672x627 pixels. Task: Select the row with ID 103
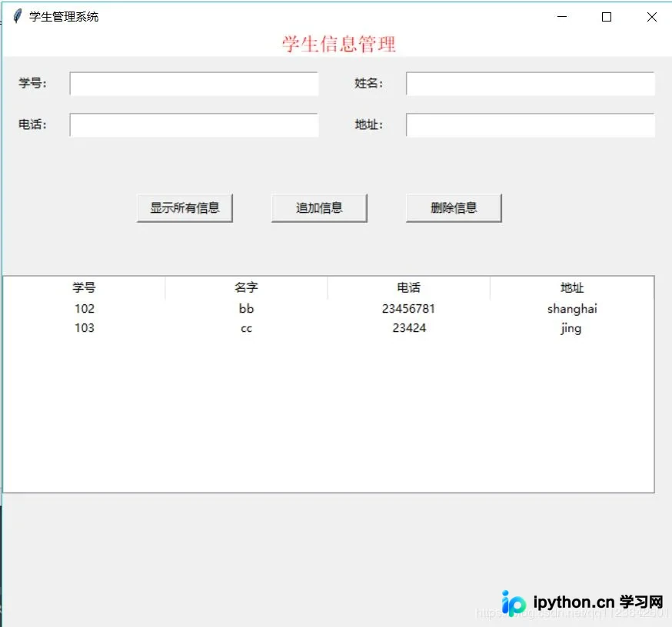coord(328,328)
